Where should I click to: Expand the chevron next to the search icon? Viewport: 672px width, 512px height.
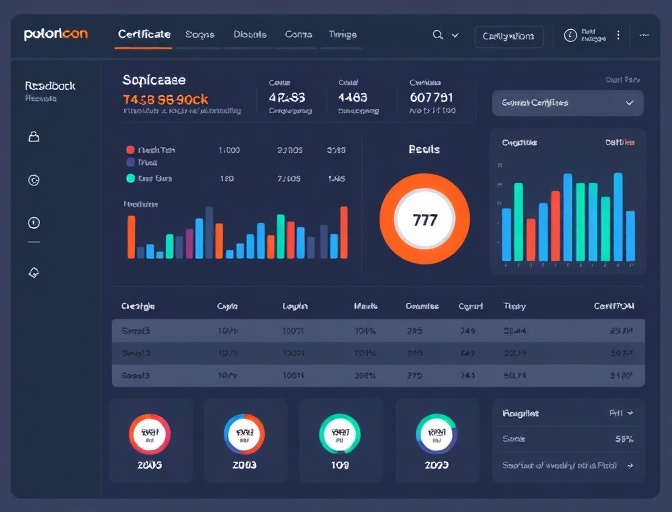[456, 35]
